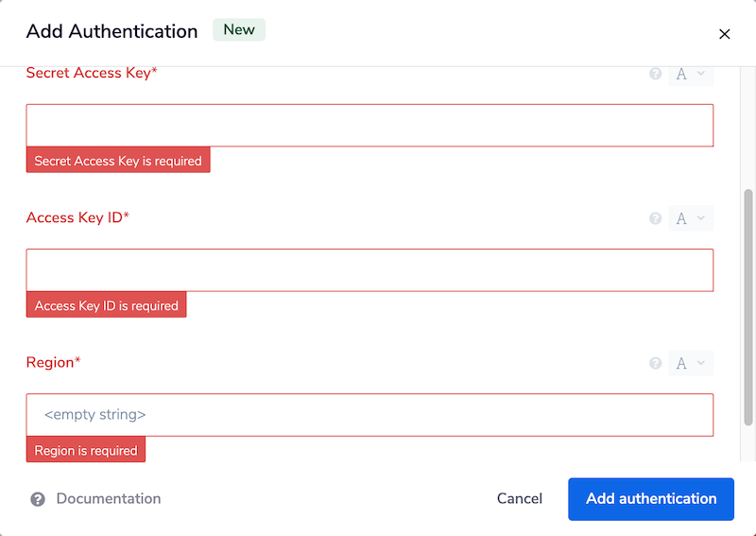Select the Region input with empty string placeholder
756x536 pixels.
click(x=369, y=415)
